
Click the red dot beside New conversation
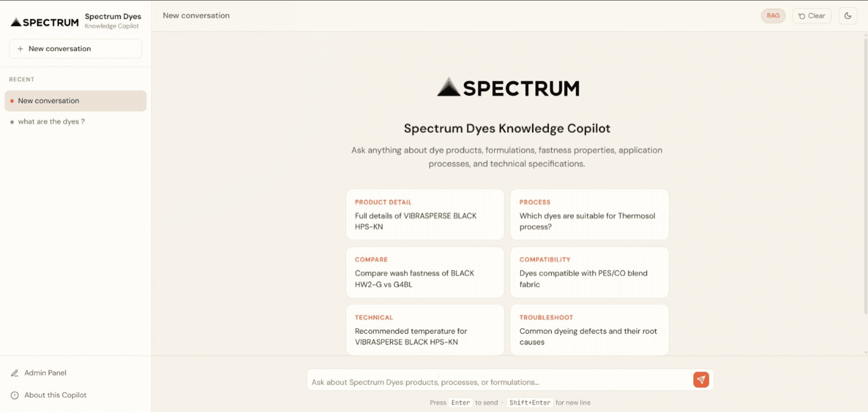pyautogui.click(x=12, y=101)
